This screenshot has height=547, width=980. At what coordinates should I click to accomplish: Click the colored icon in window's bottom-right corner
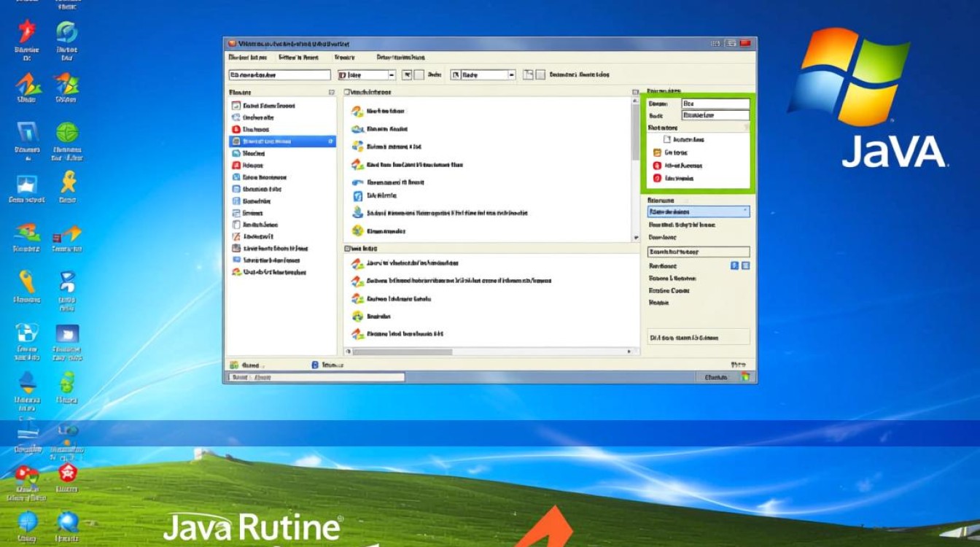point(745,377)
